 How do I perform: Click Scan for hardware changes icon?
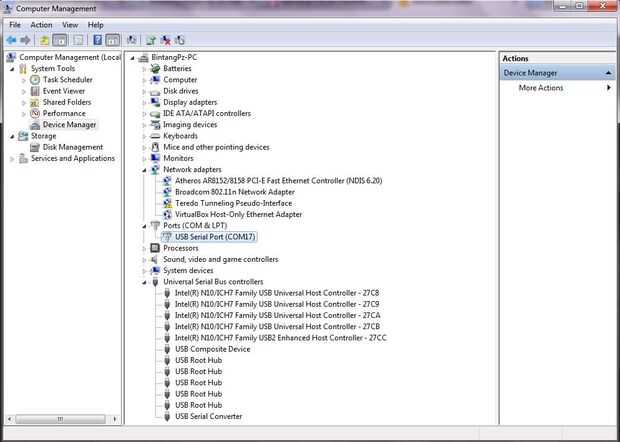coord(132,40)
